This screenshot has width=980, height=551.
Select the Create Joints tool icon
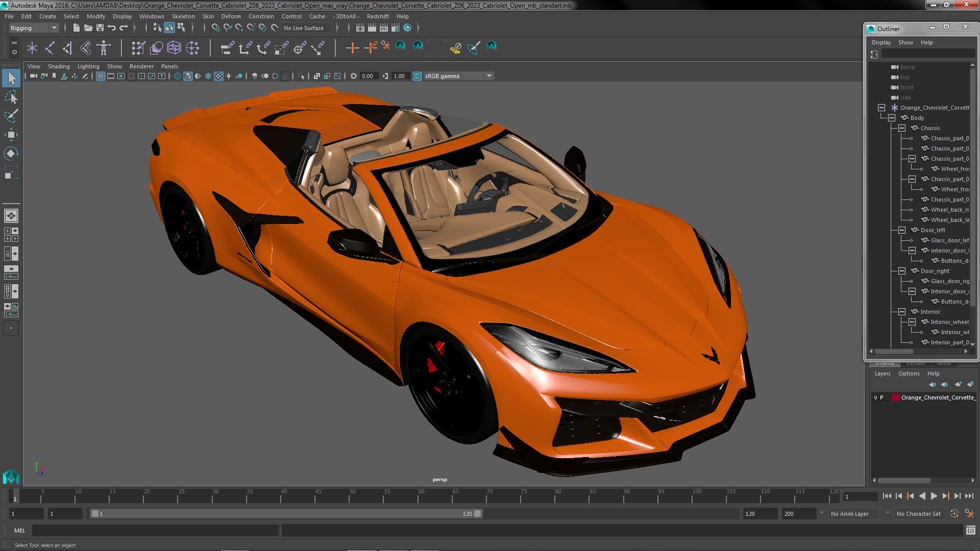50,48
